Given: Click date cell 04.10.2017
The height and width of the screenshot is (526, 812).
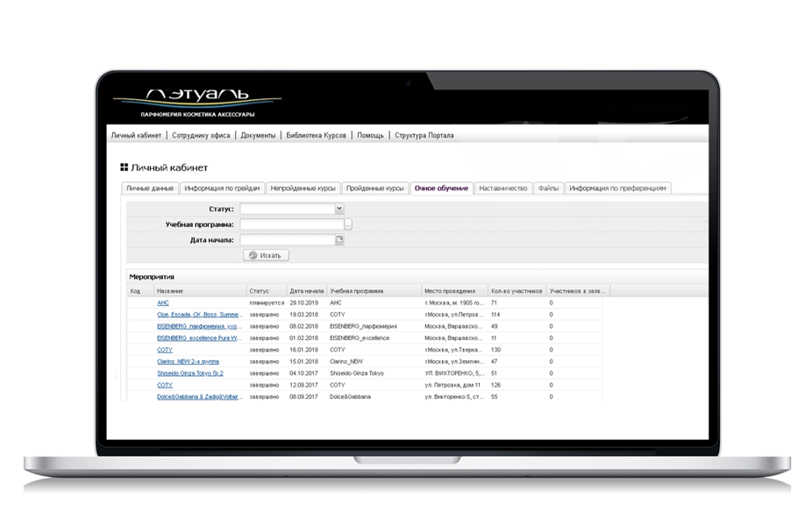Looking at the screenshot, I should point(304,373).
